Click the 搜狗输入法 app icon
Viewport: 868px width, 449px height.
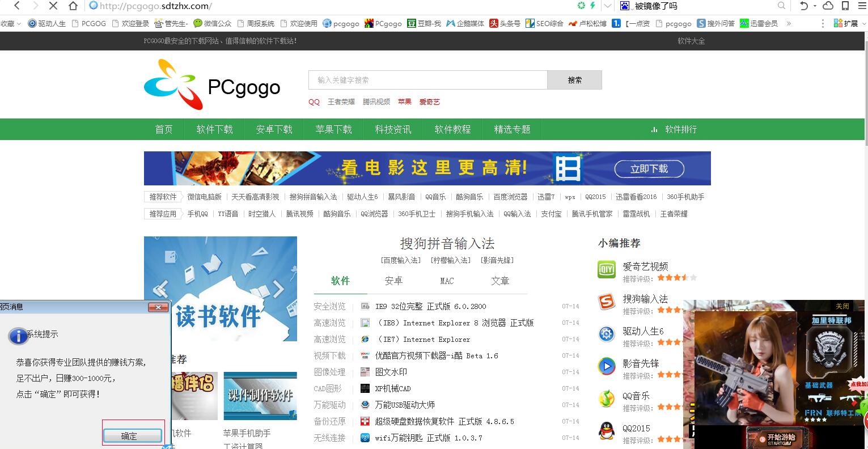coord(607,302)
